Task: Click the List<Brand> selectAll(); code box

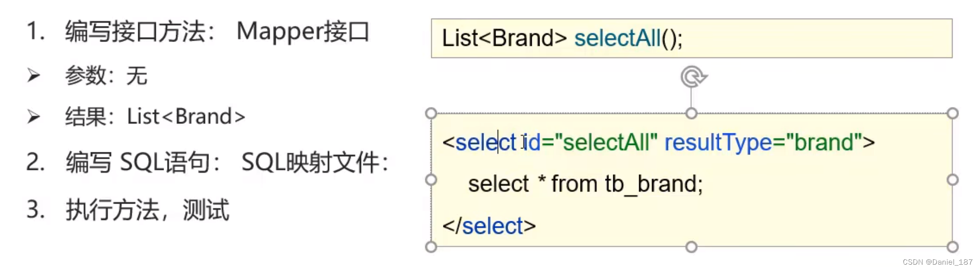Action: coord(691,38)
